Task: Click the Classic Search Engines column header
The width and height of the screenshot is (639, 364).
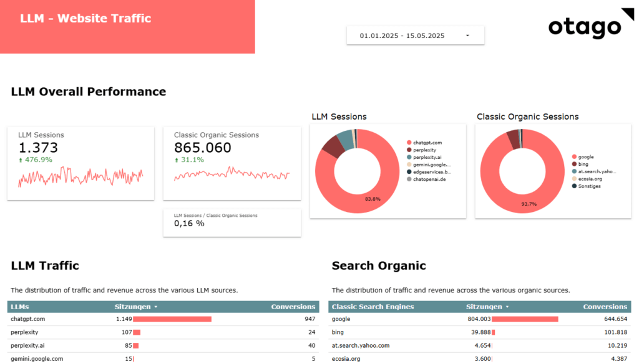Action: click(x=373, y=307)
